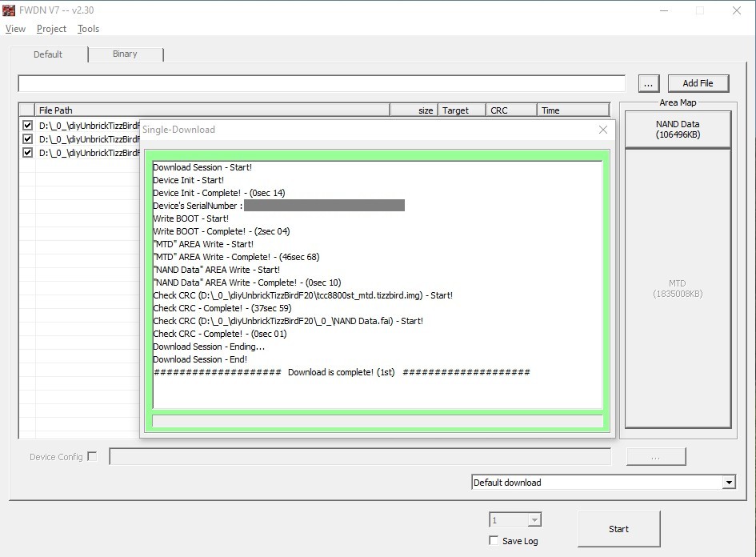Image resolution: width=756 pixels, height=557 pixels.
Task: Click the file path input field
Action: 322,83
